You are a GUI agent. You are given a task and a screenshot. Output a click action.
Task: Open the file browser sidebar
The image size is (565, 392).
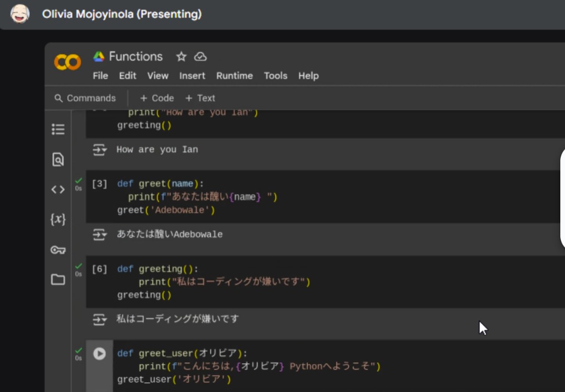coord(58,280)
